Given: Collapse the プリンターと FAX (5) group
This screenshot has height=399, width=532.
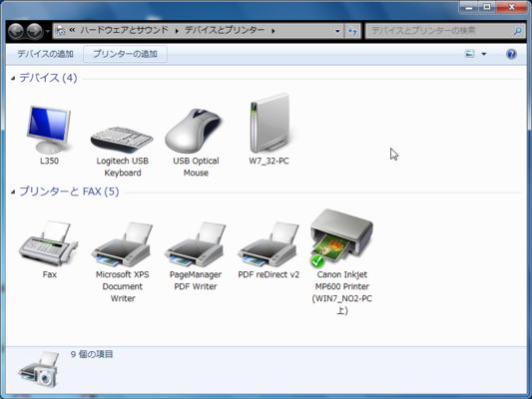Looking at the screenshot, I should coord(13,192).
